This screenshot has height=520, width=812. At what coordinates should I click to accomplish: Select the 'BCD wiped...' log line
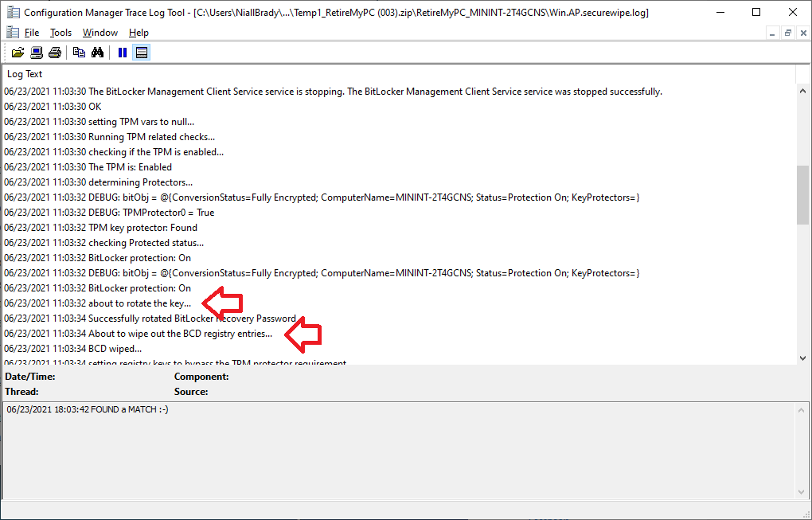click(x=73, y=349)
